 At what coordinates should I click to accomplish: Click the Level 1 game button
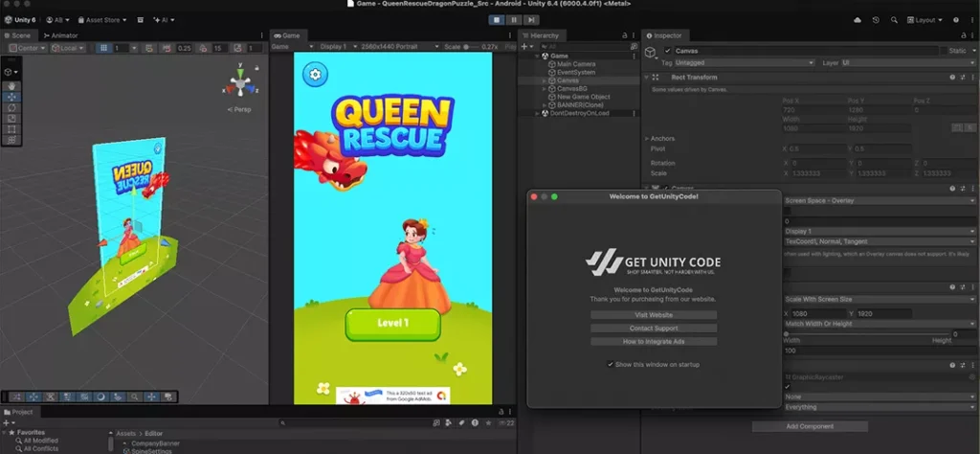[392, 324]
